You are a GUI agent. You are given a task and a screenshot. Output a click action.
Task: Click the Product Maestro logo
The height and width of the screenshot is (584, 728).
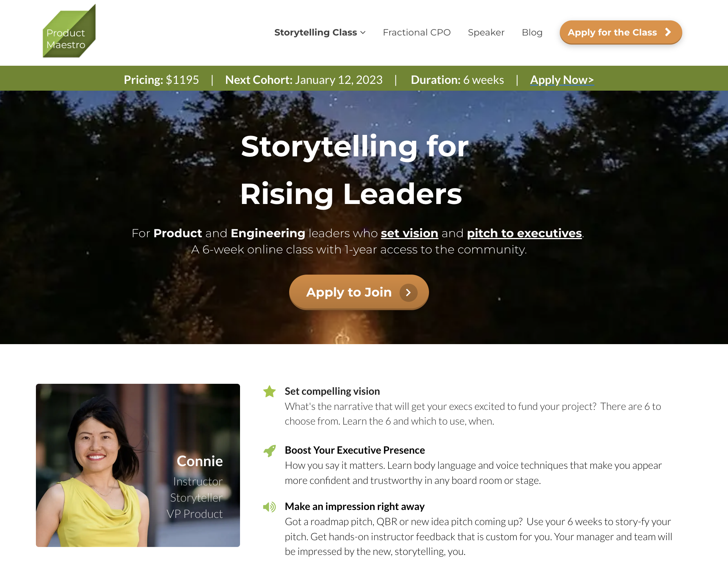tap(69, 31)
